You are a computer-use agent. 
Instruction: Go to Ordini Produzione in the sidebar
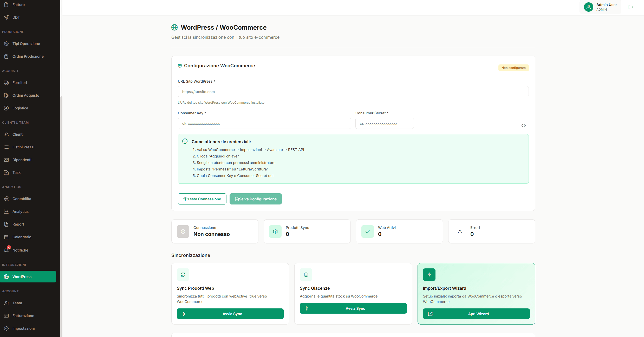tap(28, 56)
